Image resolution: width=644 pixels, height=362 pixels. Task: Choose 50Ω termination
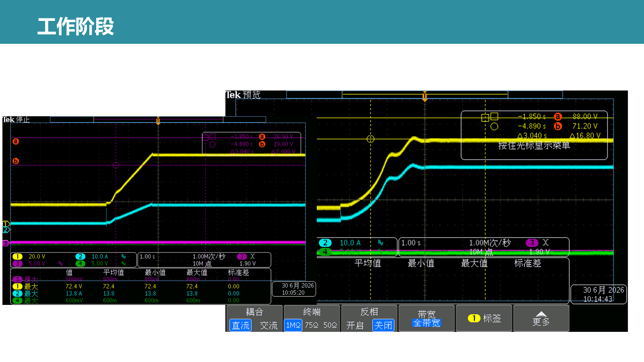click(330, 325)
